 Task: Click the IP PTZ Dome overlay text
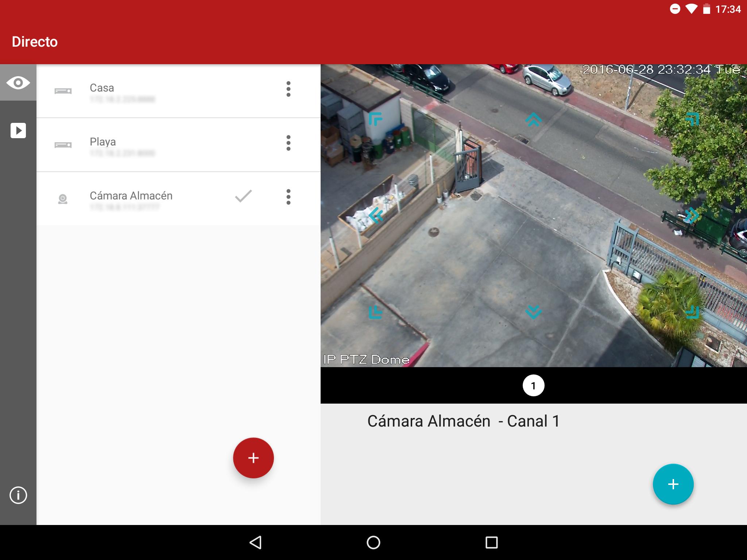click(366, 359)
